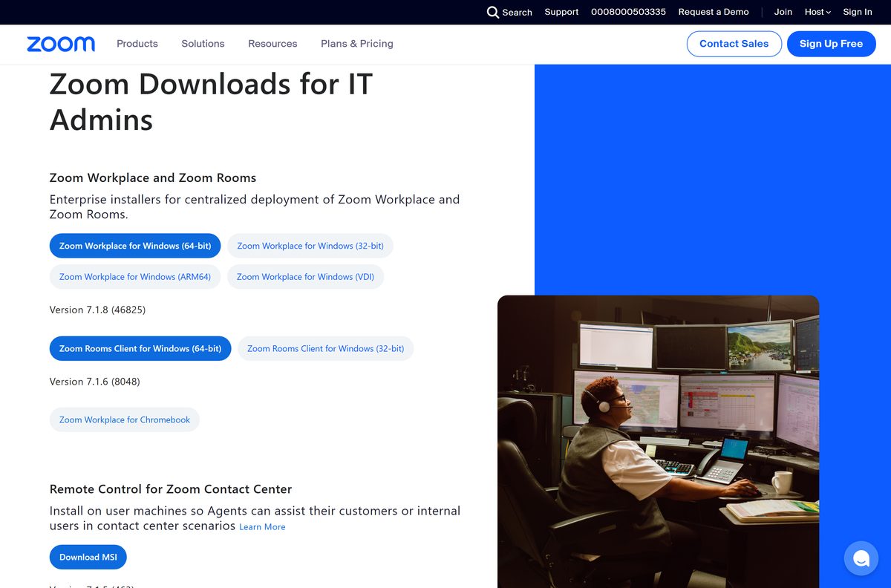This screenshot has width=891, height=588.
Task: Click the Contact Sales button
Action: [734, 44]
